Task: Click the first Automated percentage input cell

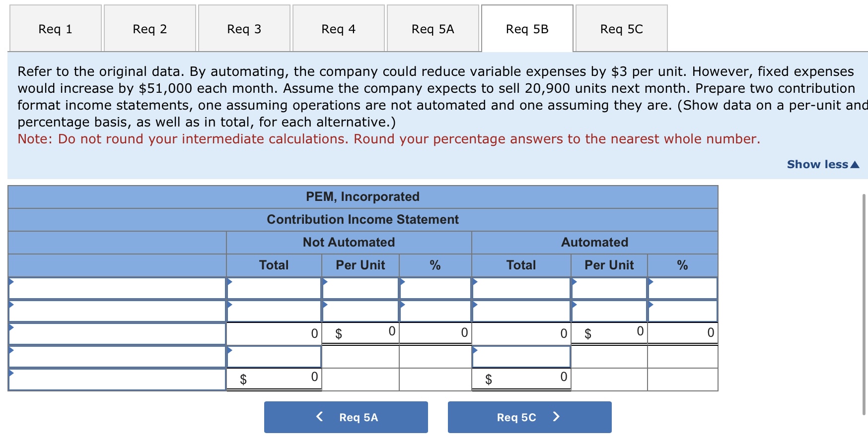Action: tap(682, 287)
